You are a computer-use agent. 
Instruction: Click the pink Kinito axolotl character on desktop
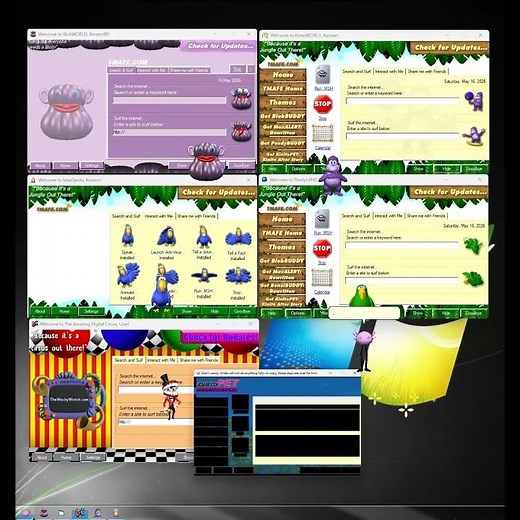tap(365, 350)
